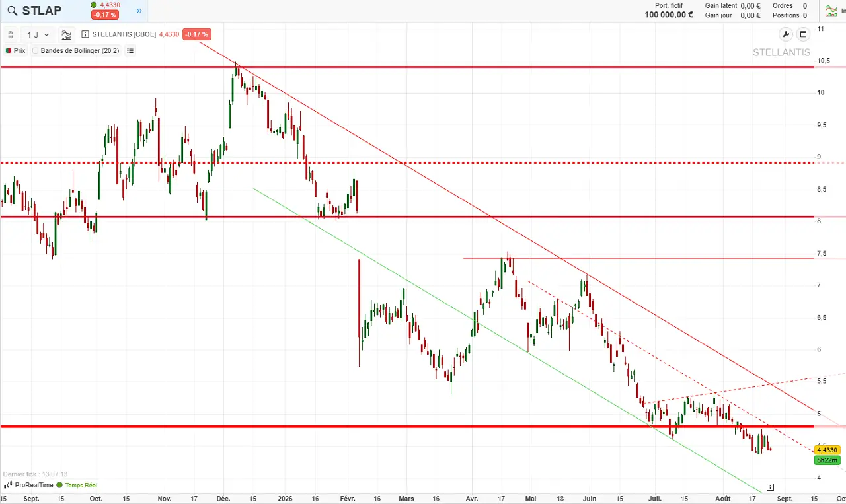Click the 'Gain jour' label
The image size is (846, 504).
pyautogui.click(x=718, y=15)
